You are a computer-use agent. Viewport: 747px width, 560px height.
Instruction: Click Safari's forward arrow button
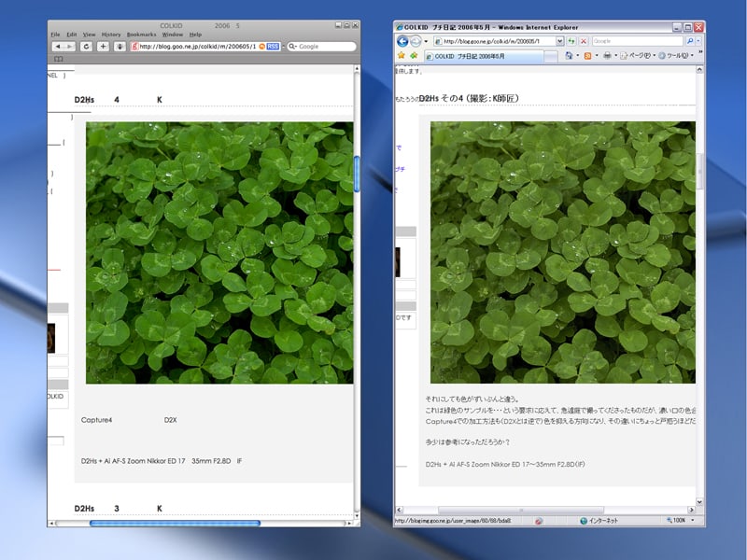[x=69, y=46]
